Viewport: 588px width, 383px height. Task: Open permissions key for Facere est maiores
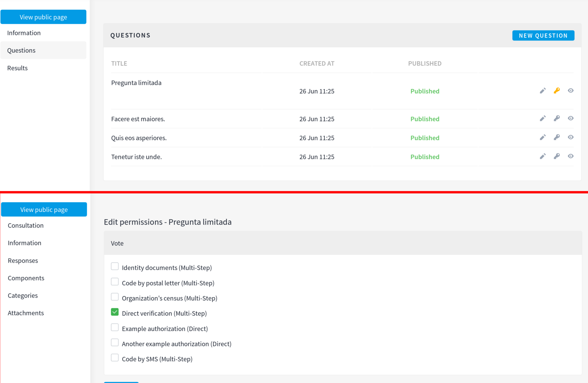[x=557, y=119]
